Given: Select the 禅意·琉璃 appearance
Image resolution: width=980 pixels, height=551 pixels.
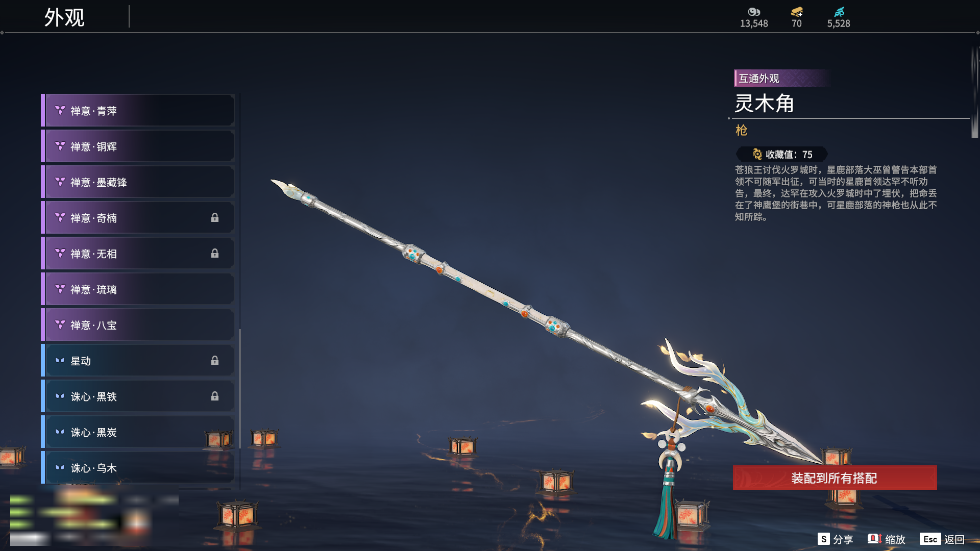Looking at the screenshot, I should coord(138,289).
